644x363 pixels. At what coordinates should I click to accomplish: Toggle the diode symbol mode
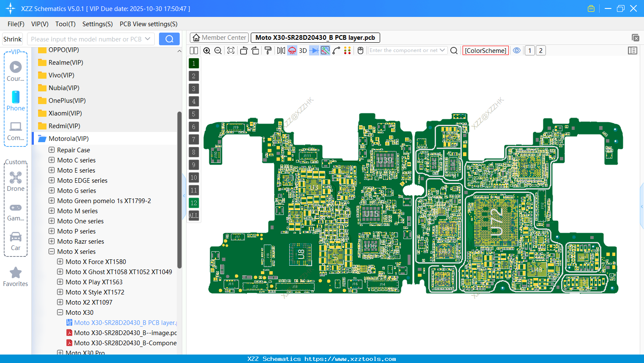tap(314, 50)
